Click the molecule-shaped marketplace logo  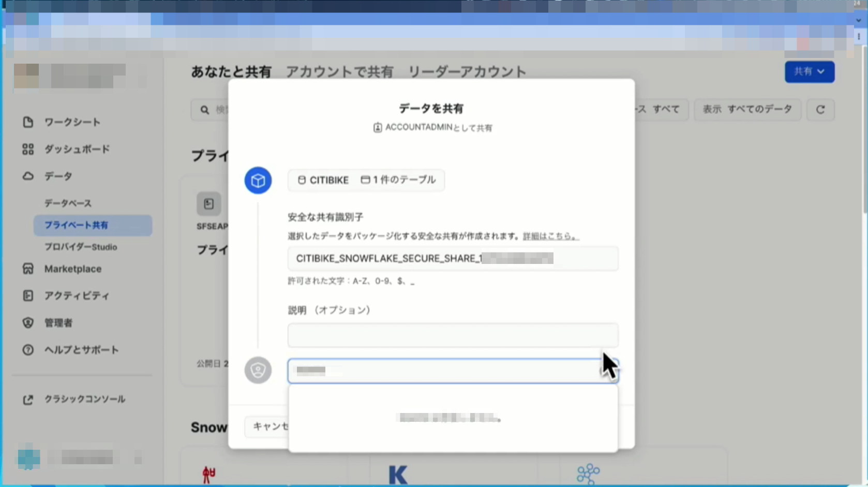[588, 474]
